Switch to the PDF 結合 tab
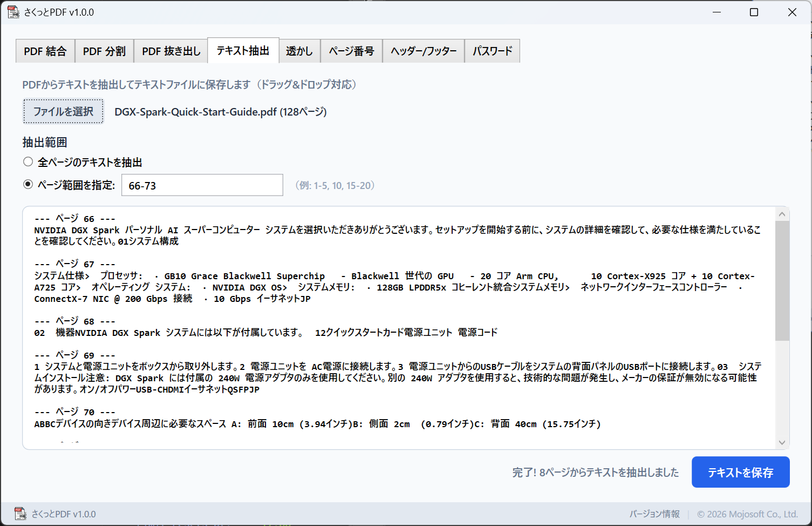 click(x=45, y=50)
